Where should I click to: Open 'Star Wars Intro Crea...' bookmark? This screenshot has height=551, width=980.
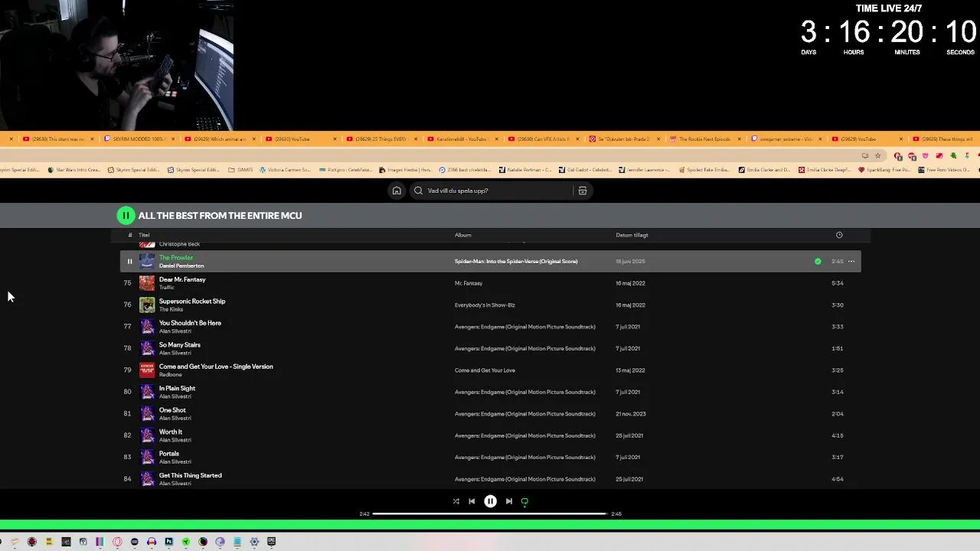(74, 170)
